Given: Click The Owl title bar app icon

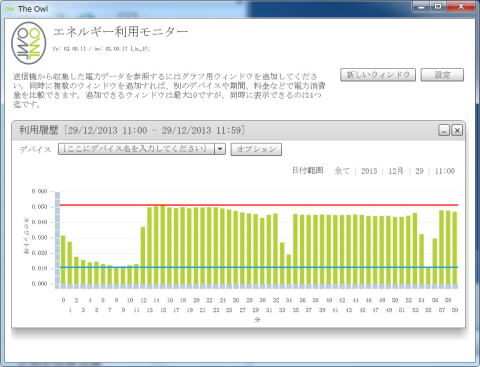Looking at the screenshot, I should pos(10,9).
